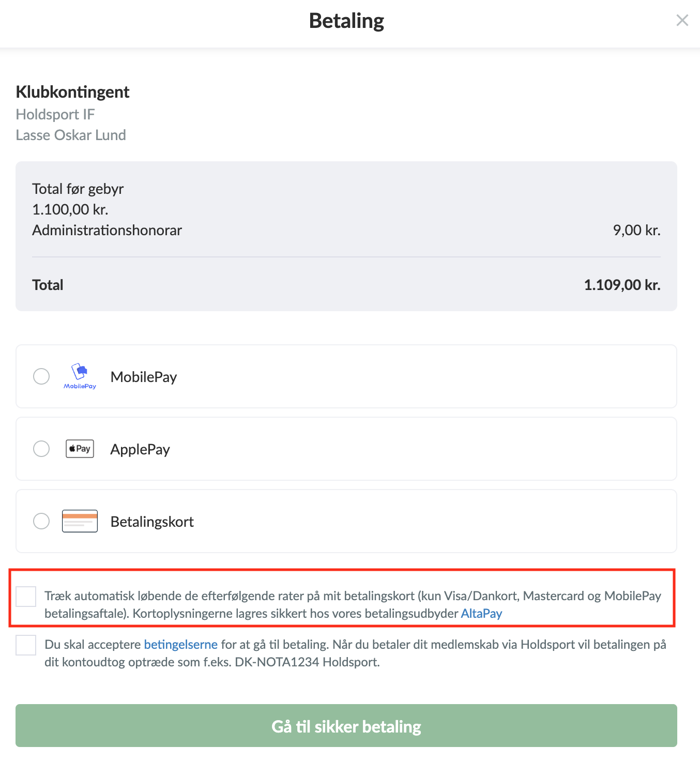The width and height of the screenshot is (700, 762).
Task: Click the Apple Pay logo icon
Action: (x=80, y=449)
